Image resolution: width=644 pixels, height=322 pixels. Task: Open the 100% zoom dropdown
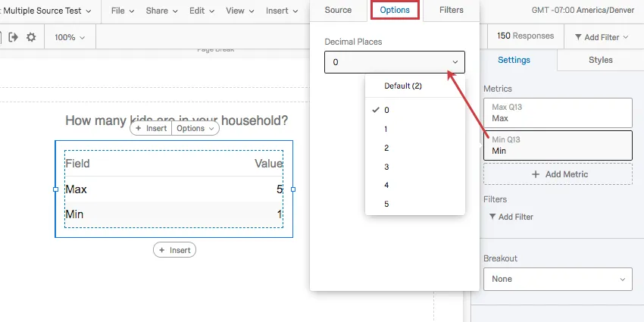(70, 37)
